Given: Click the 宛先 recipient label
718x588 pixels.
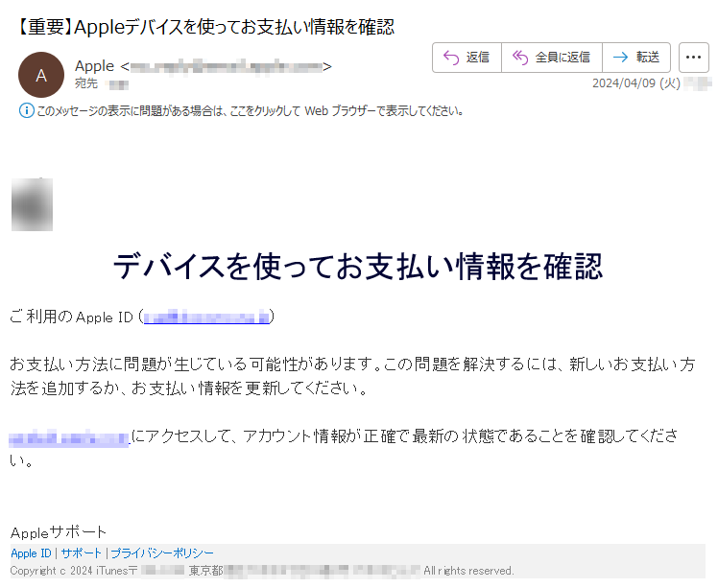Looking at the screenshot, I should click(x=86, y=83).
